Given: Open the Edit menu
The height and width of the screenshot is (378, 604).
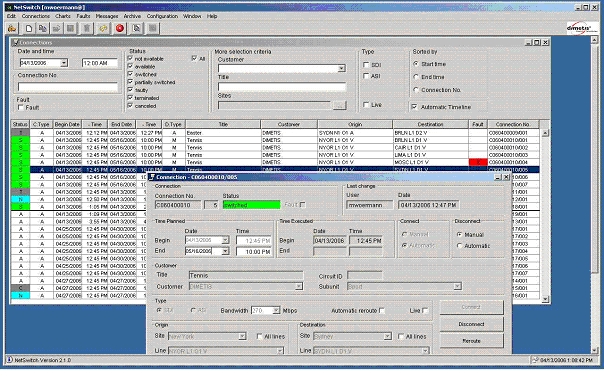Looking at the screenshot, I should click(x=12, y=16).
